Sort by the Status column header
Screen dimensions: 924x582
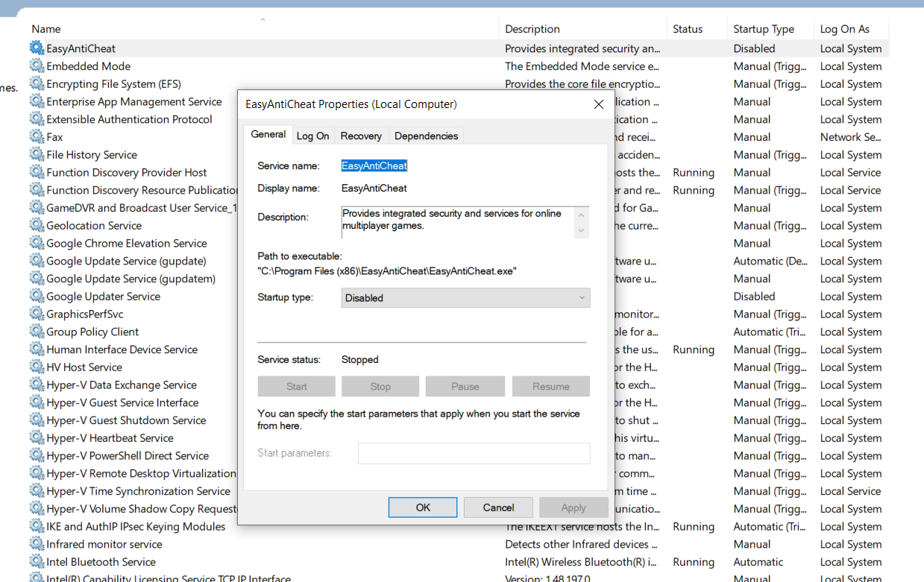[x=688, y=29]
